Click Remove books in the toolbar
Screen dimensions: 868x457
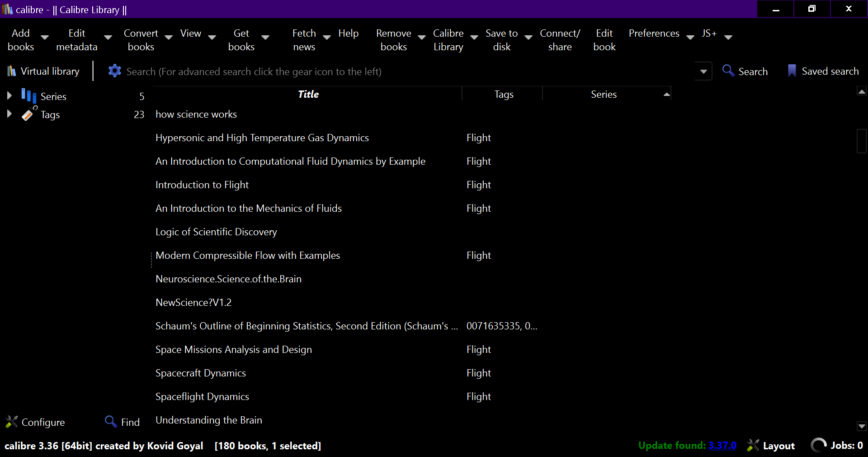click(394, 40)
